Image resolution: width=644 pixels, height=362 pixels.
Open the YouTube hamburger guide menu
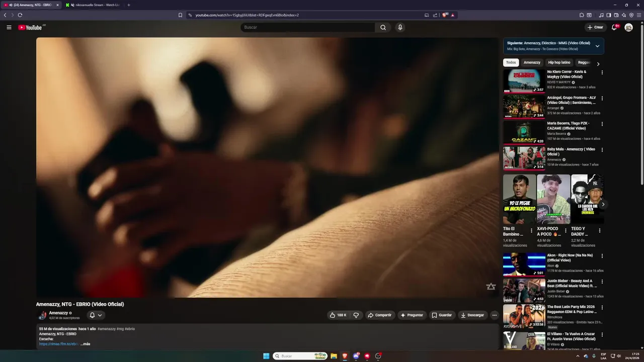tap(9, 27)
